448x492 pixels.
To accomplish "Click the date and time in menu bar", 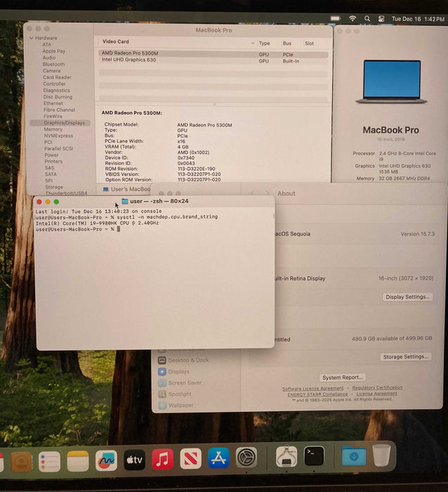I will 418,19.
